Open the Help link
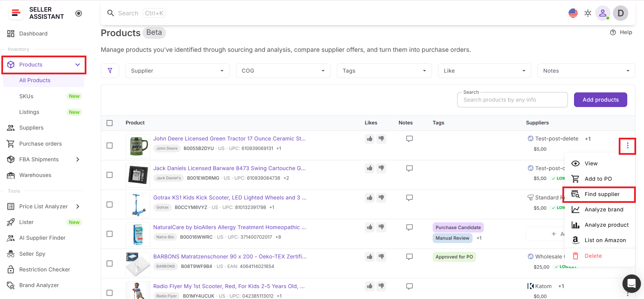This screenshot has height=299, width=644. (621, 32)
